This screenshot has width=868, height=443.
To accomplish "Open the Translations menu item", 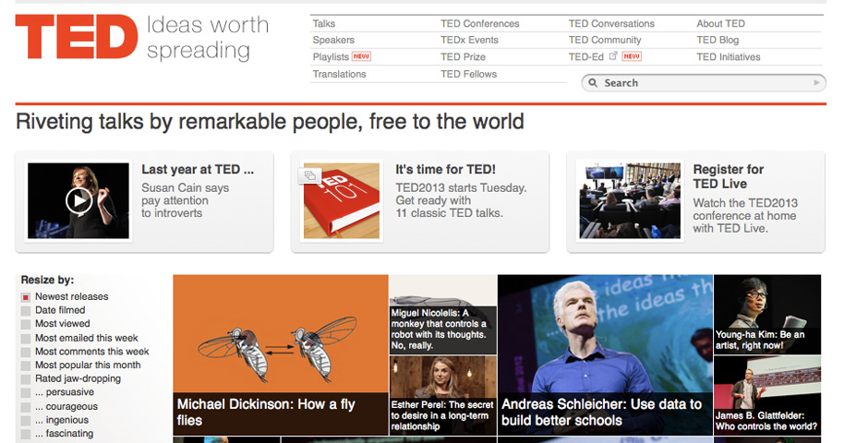I will tap(339, 74).
